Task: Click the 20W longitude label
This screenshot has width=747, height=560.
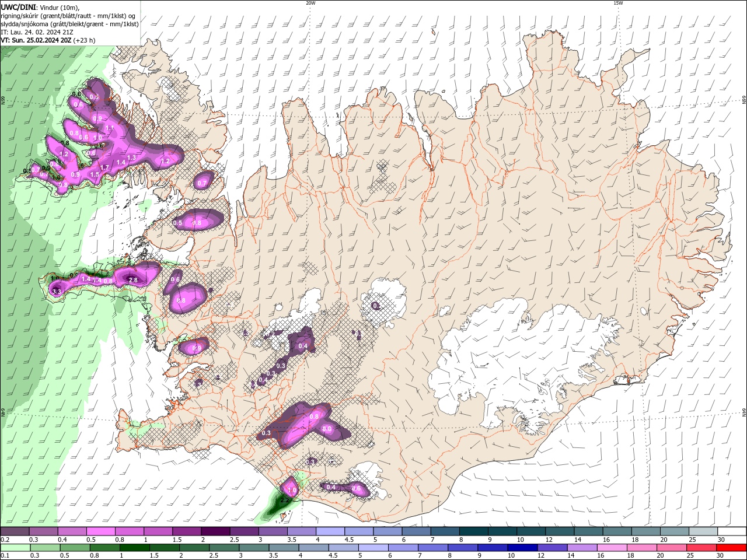Action: [310, 3]
